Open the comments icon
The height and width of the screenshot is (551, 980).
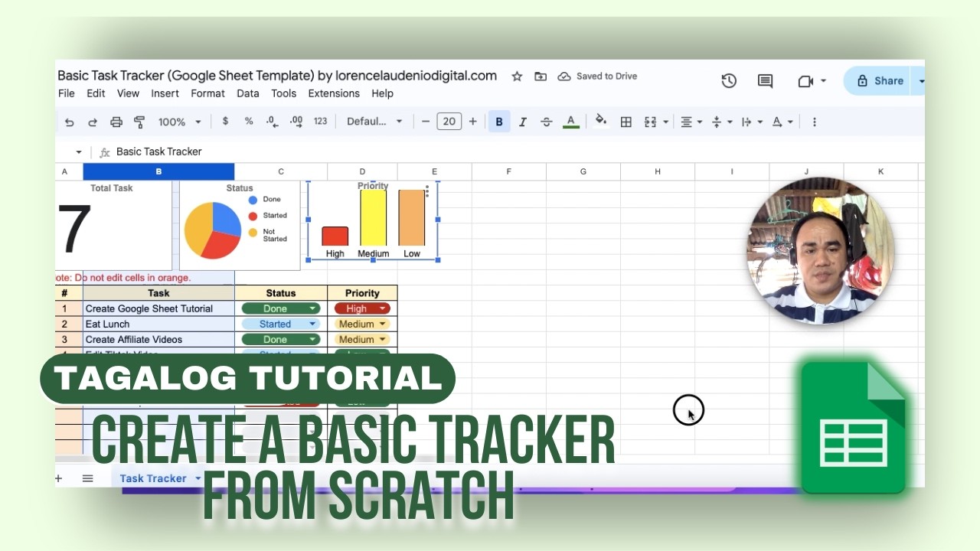[765, 80]
